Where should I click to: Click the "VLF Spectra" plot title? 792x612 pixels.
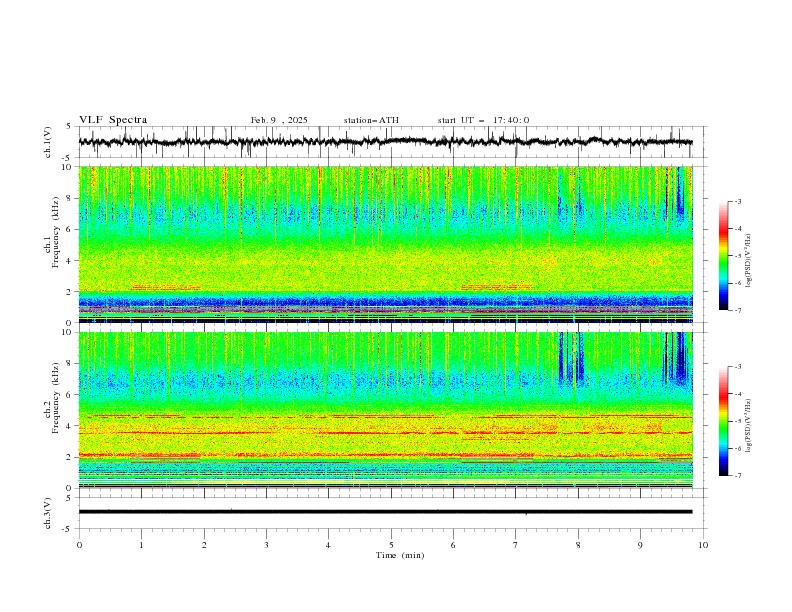pyautogui.click(x=113, y=120)
